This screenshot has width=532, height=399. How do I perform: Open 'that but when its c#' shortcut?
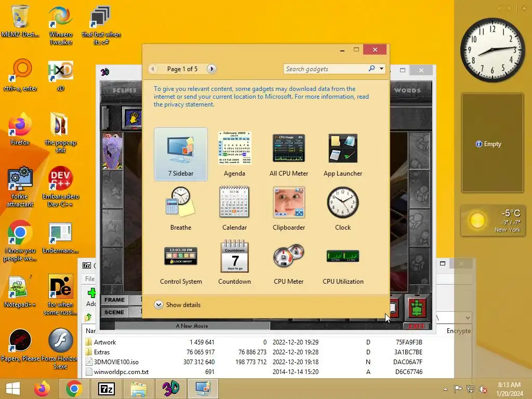tap(101, 24)
